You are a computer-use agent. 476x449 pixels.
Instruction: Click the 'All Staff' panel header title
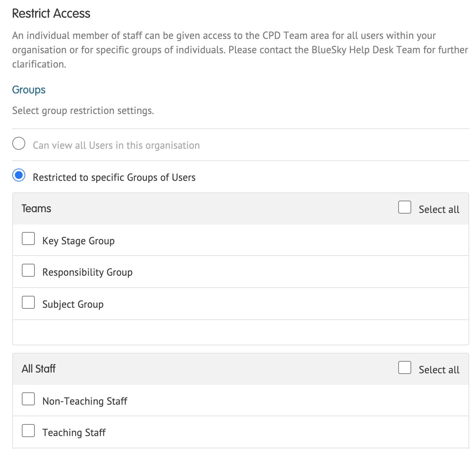coord(39,369)
